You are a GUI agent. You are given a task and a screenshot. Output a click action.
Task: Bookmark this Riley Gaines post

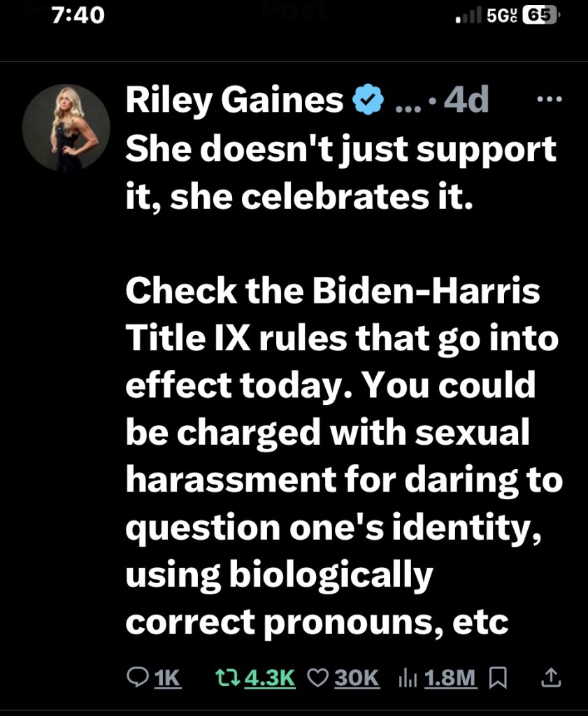(498, 677)
